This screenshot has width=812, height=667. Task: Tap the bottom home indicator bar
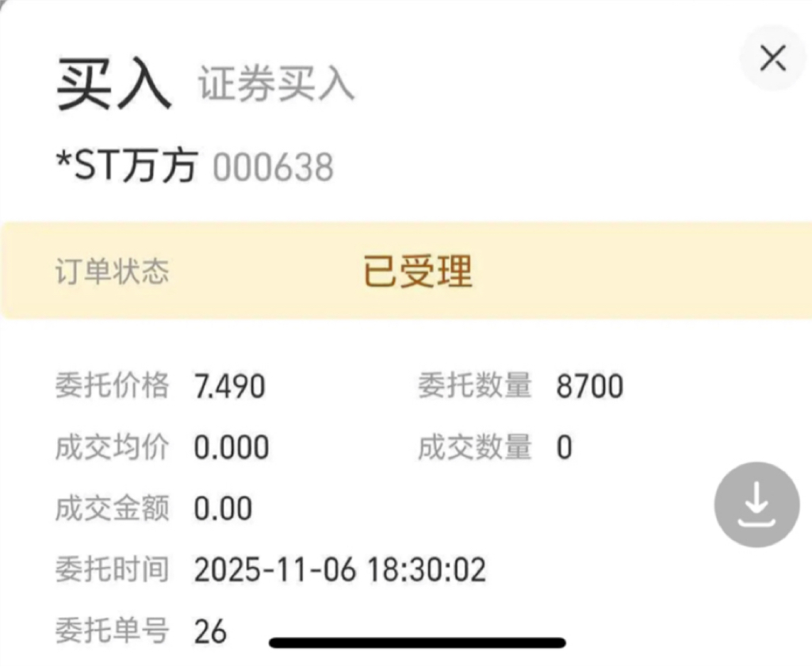click(417, 642)
